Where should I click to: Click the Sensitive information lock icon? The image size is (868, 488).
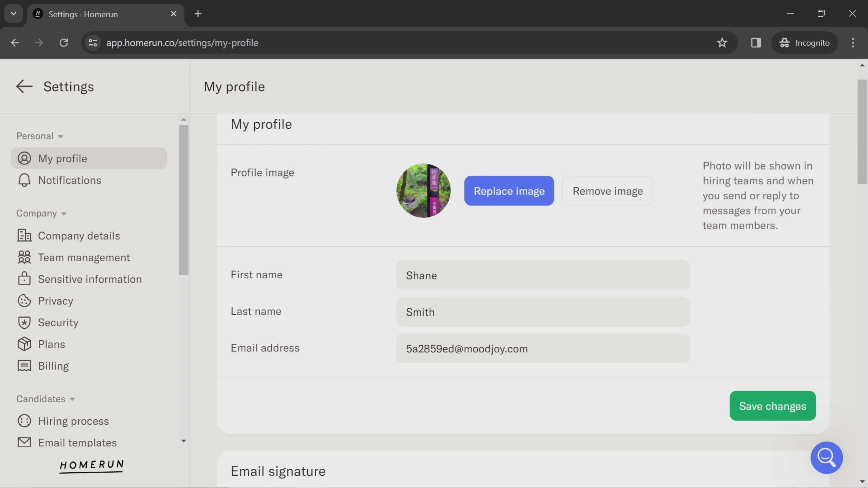point(24,279)
